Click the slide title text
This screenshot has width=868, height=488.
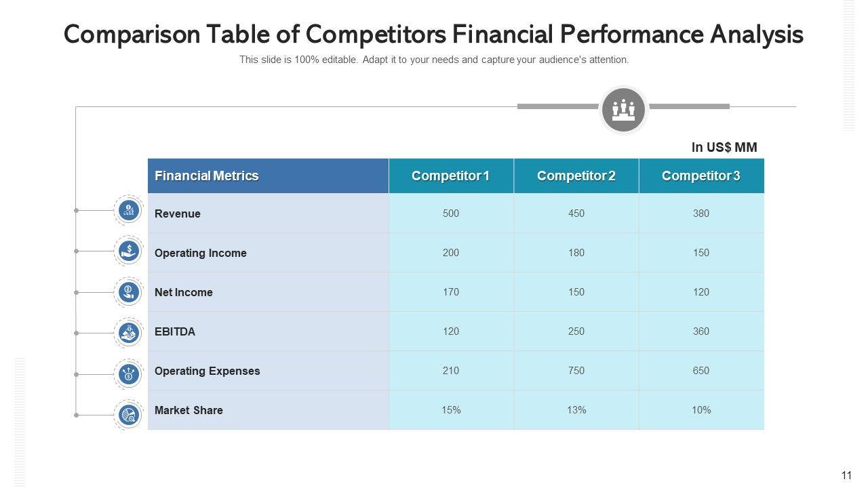click(x=433, y=35)
